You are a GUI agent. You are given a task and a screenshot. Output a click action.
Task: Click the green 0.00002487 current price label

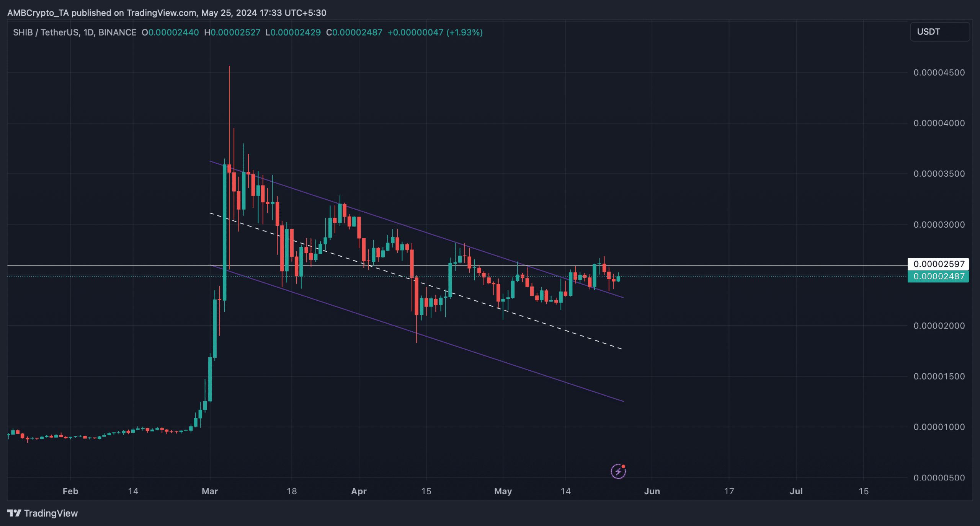tap(938, 276)
